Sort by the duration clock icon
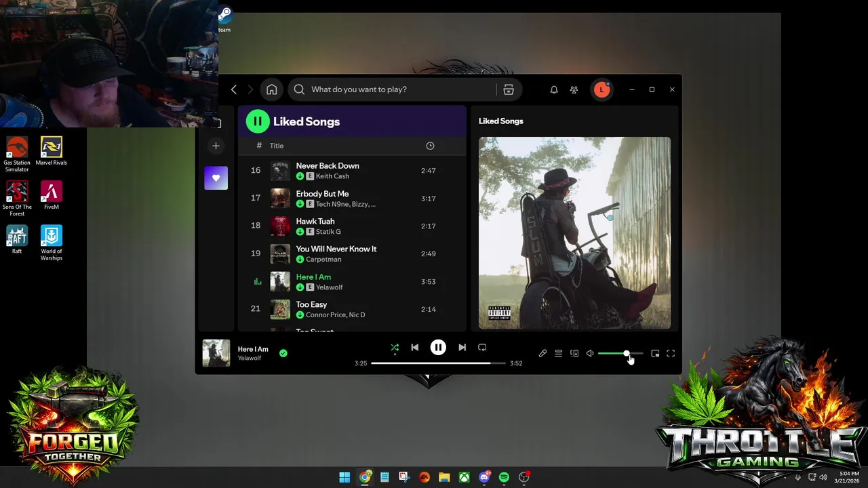Screen dimensions: 868x488 [430, 146]
